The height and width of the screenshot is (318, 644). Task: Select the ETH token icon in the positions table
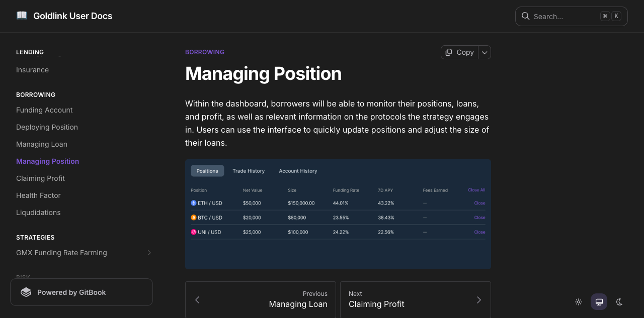[x=193, y=203]
